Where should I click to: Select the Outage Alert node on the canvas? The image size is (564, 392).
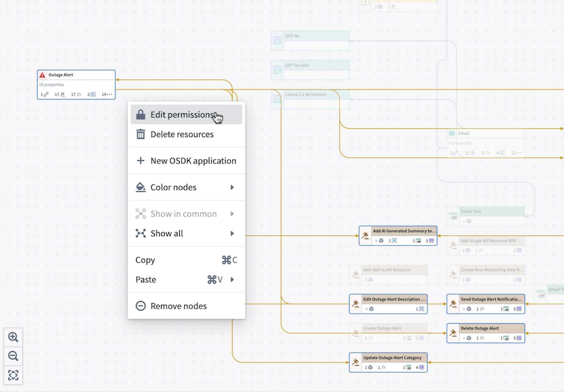point(75,85)
